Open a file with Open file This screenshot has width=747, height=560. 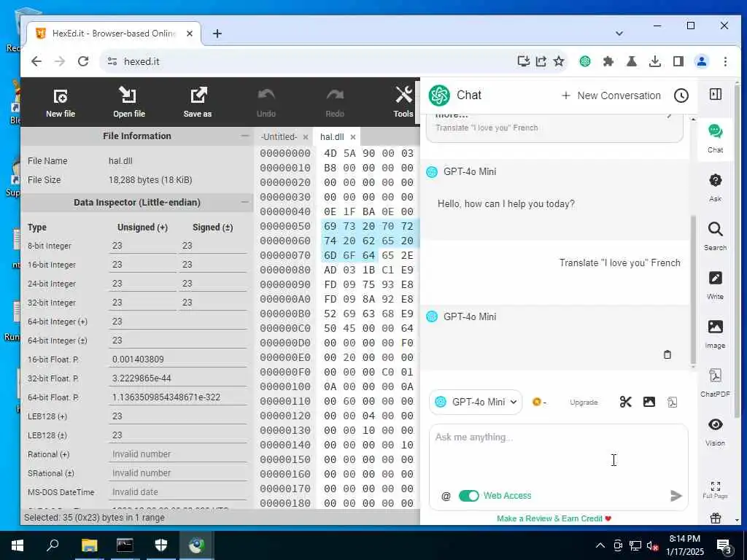pos(128,102)
